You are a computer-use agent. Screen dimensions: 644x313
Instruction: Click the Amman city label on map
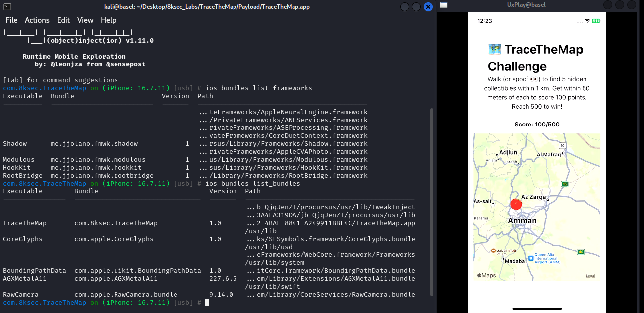click(x=522, y=221)
